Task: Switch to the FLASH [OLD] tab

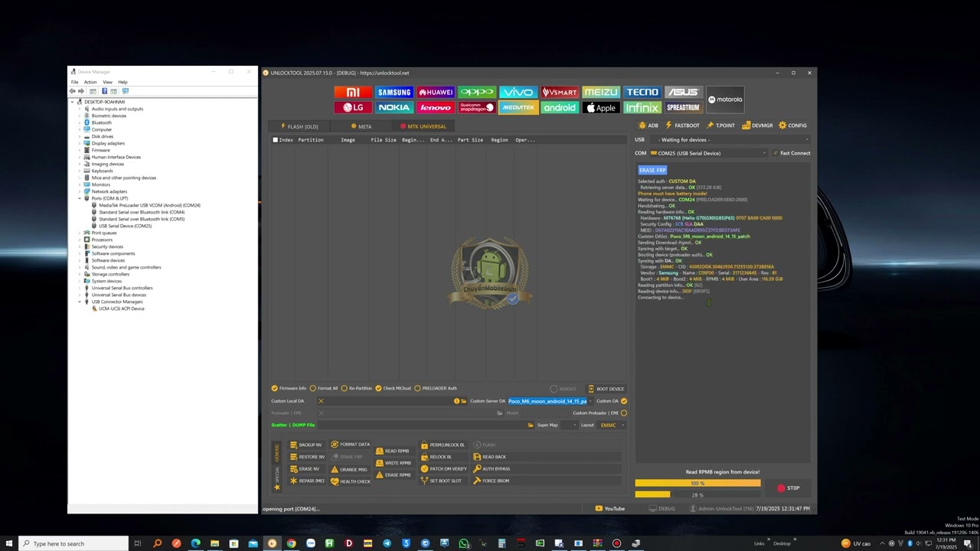Action: click(299, 126)
